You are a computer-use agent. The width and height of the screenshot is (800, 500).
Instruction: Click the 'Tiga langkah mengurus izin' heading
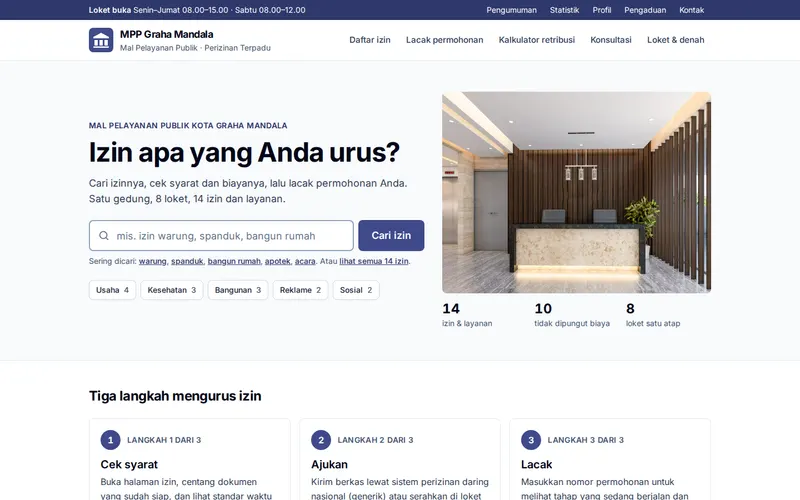coord(175,396)
